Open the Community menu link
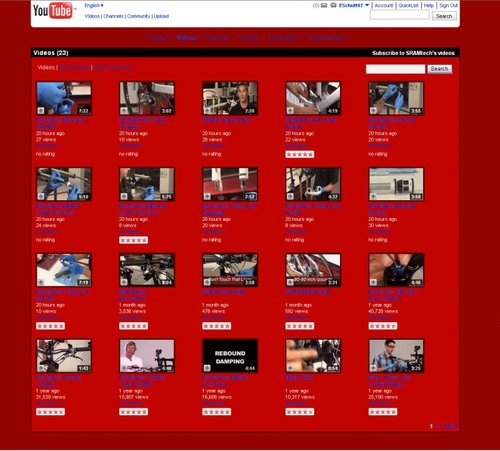 coord(138,16)
